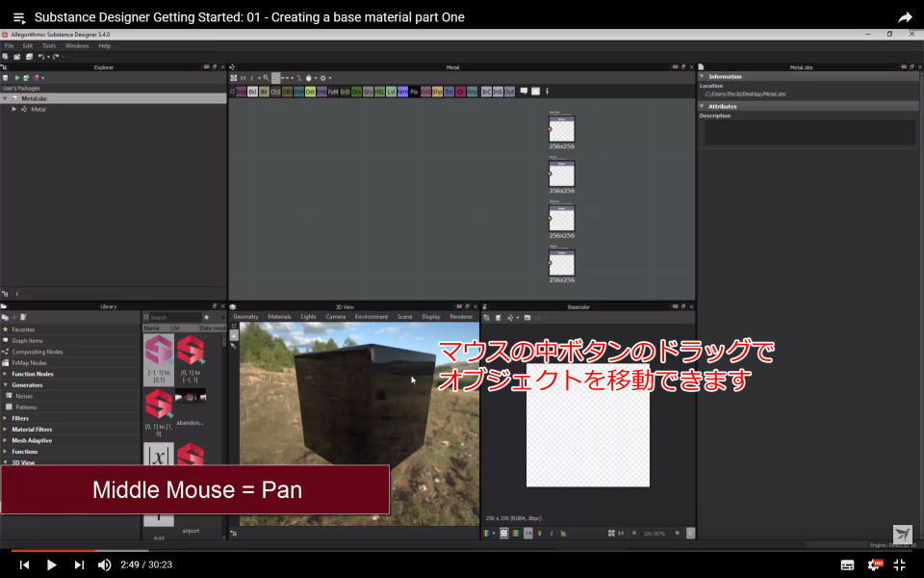This screenshot has height=578, width=924.
Task: Mute the video volume
Action: [104, 565]
